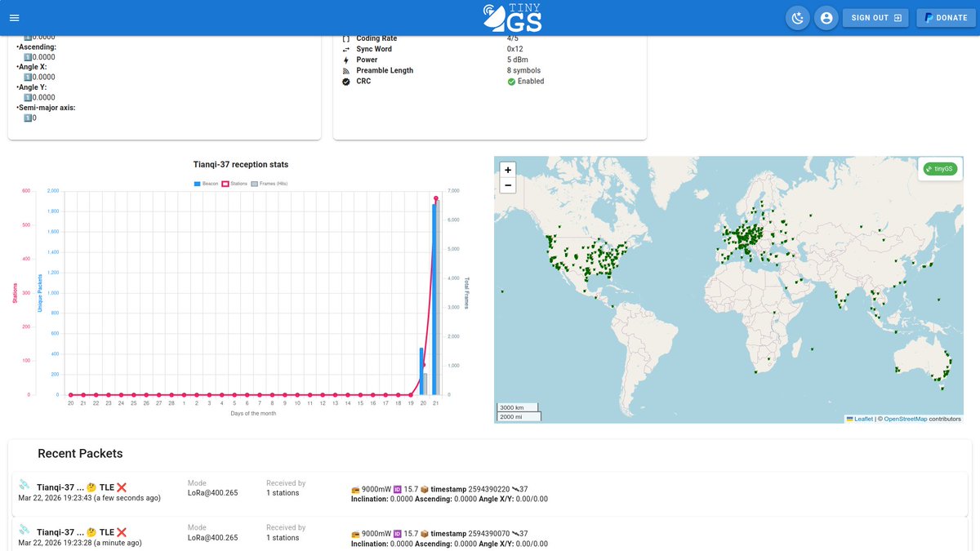This screenshot has width=980, height=551.
Task: Click the Power value '5 dBm'
Action: 519,60
